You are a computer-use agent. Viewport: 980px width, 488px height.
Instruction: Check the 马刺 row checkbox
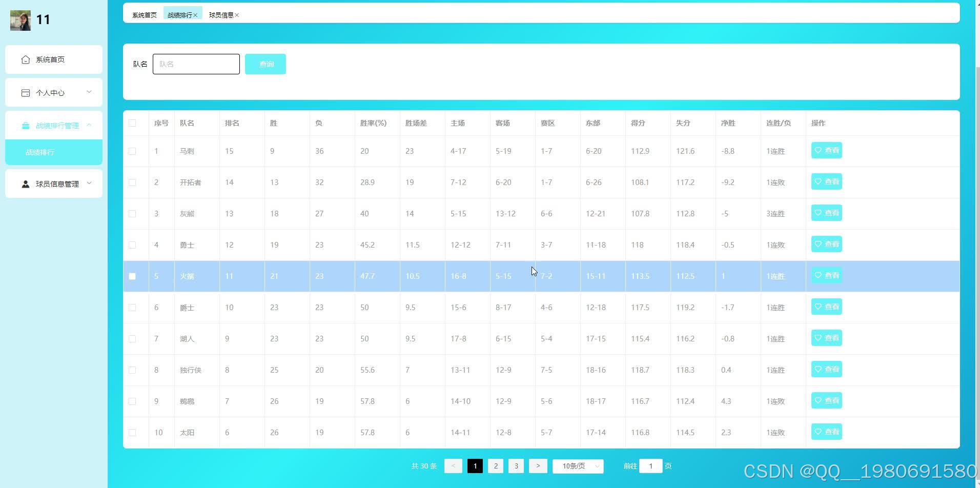132,151
